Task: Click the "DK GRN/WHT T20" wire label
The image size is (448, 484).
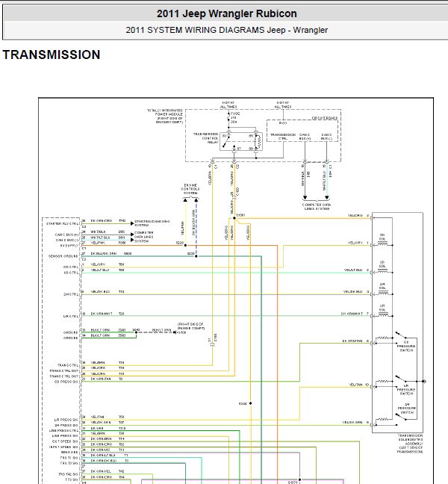Action: click(x=108, y=314)
